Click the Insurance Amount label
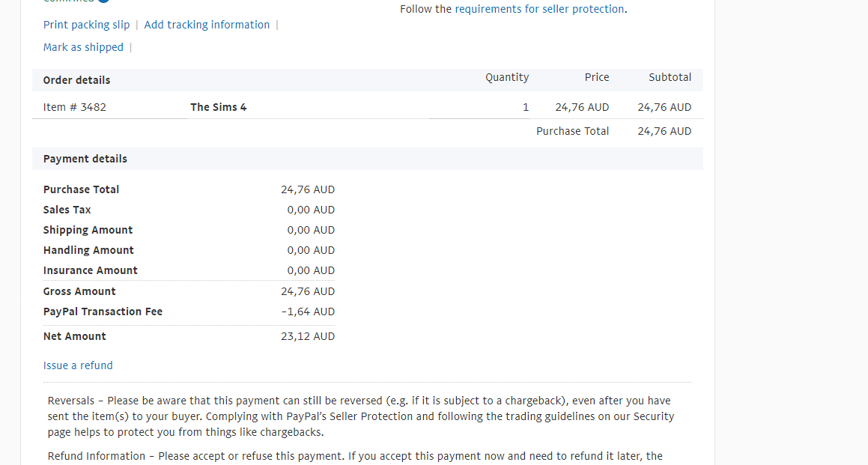 pos(91,270)
